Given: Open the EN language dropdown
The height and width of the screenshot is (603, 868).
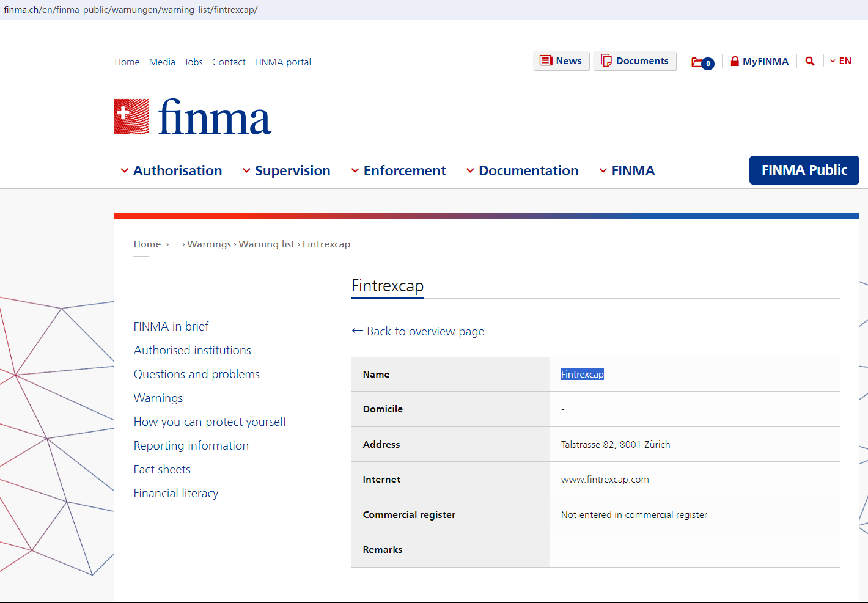Looking at the screenshot, I should 840,61.
